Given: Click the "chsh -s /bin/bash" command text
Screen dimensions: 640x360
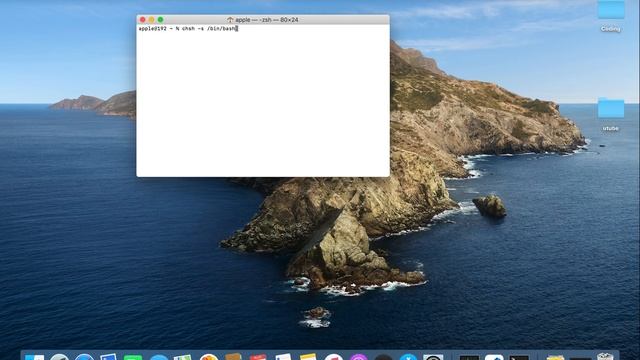Looking at the screenshot, I should (209, 29).
